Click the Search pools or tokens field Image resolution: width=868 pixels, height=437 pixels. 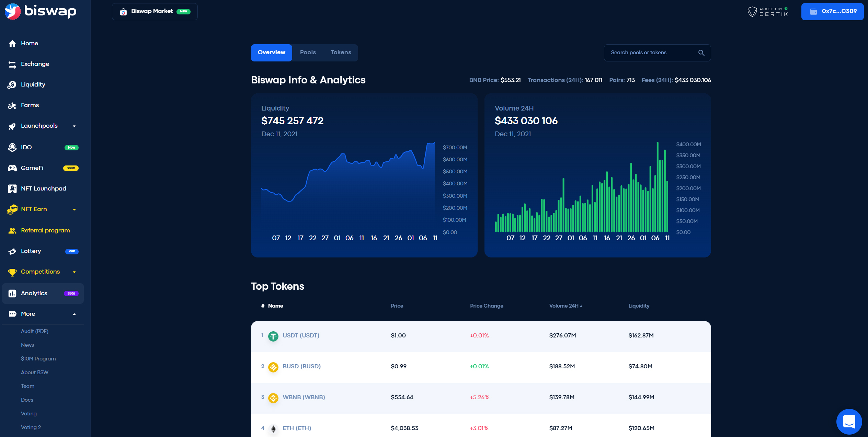tap(657, 53)
